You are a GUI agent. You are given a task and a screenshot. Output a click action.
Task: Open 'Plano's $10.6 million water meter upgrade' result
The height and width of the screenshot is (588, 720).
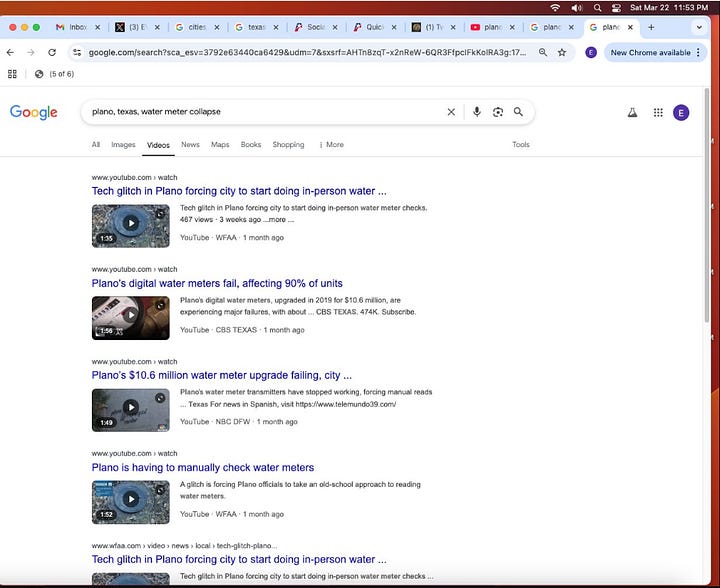click(221, 375)
